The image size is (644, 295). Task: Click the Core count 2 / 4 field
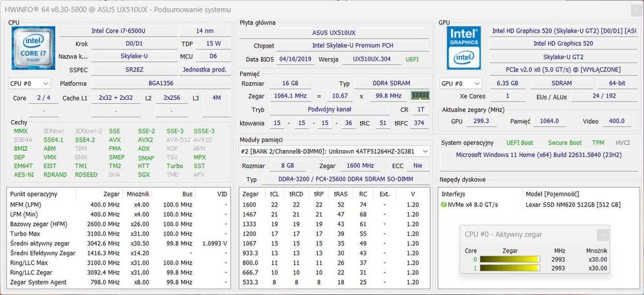coord(44,98)
